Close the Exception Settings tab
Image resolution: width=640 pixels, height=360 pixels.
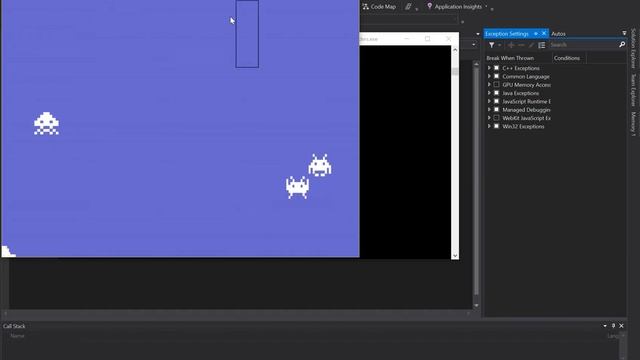pos(544,33)
